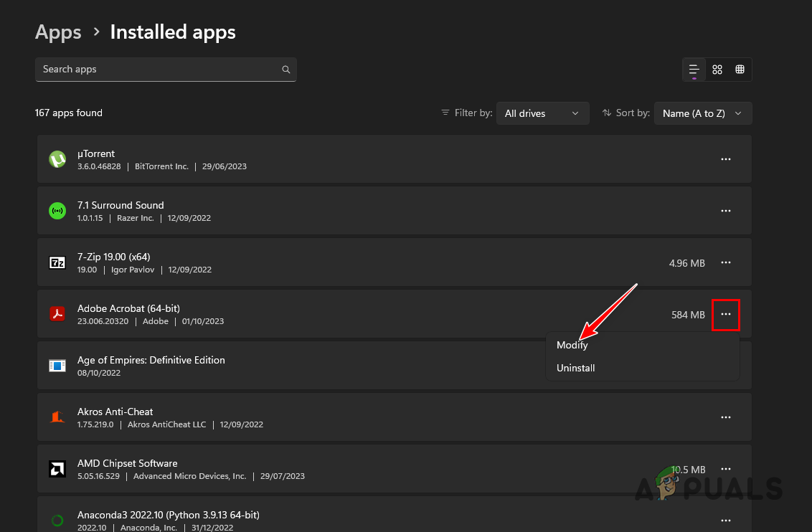Click the 7-Zip app icon

coord(57,262)
